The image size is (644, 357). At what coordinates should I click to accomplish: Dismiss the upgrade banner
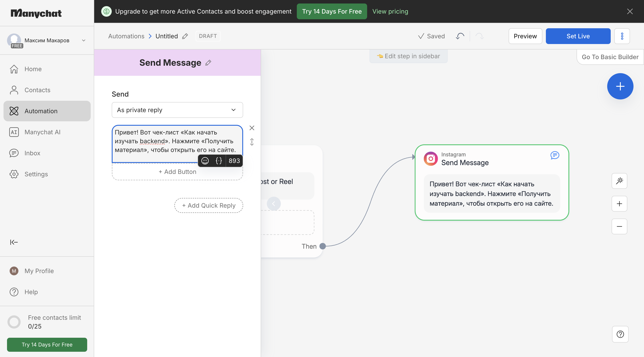pyautogui.click(x=630, y=11)
